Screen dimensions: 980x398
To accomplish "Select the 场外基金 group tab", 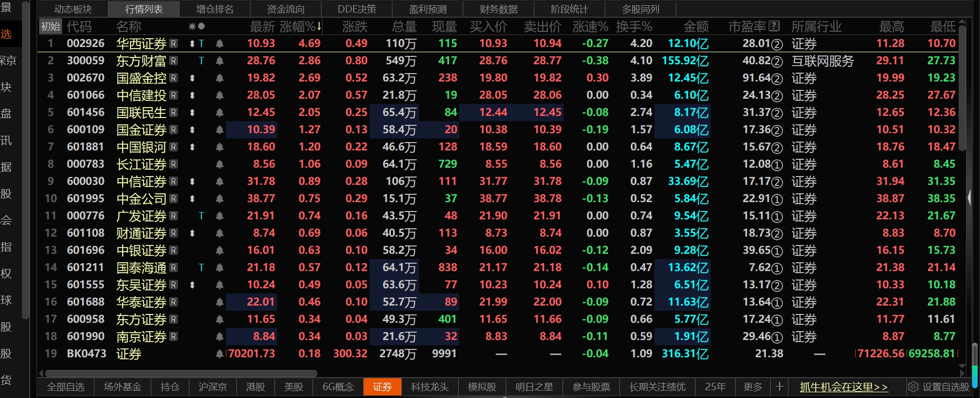I will pyautogui.click(x=123, y=387).
